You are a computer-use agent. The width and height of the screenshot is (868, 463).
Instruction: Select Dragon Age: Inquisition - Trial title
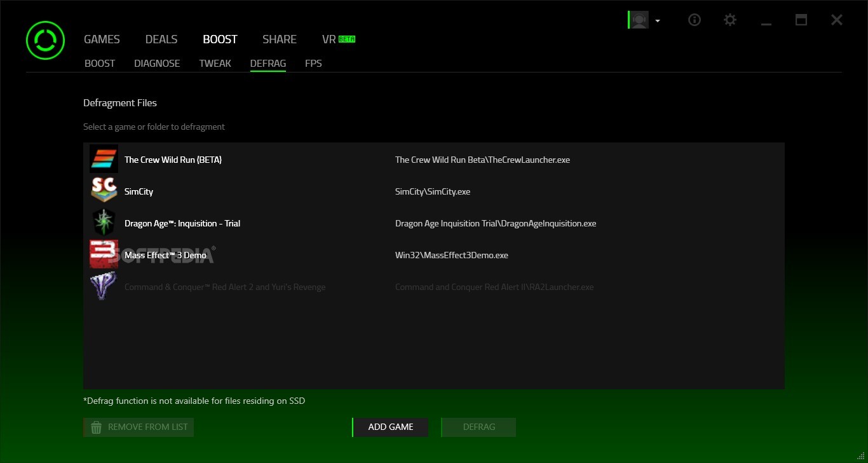pyautogui.click(x=182, y=223)
